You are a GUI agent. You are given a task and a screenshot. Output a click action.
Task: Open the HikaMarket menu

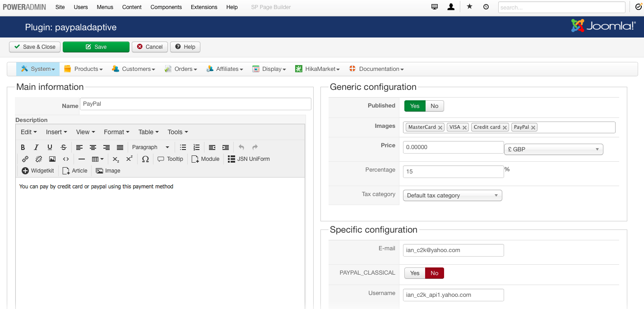coord(317,69)
